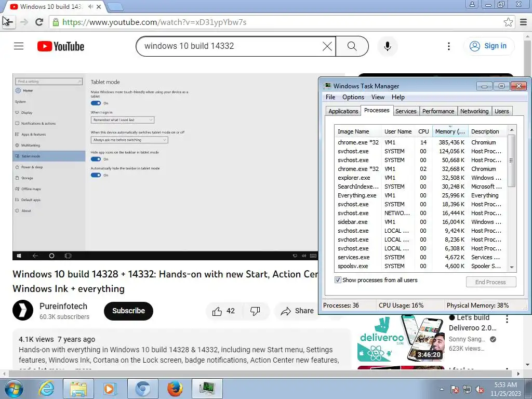Select Task Manager taskbar button
This screenshot has height=399, width=532.
207,389
